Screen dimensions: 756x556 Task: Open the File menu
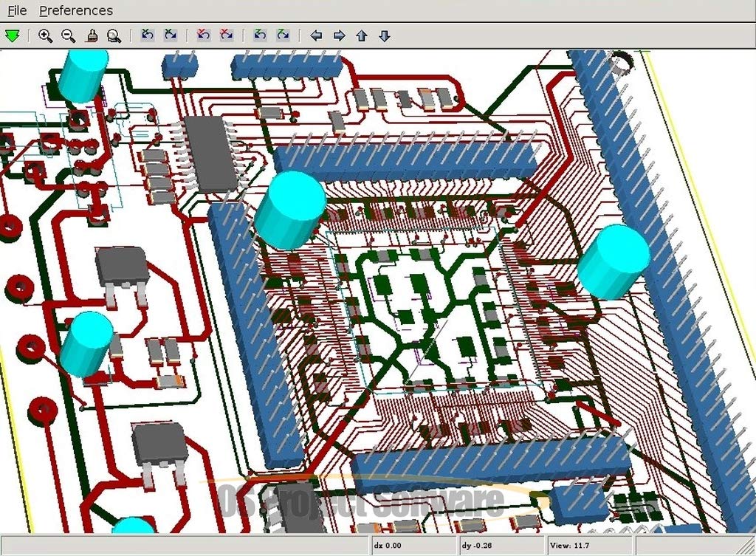pyautogui.click(x=18, y=10)
